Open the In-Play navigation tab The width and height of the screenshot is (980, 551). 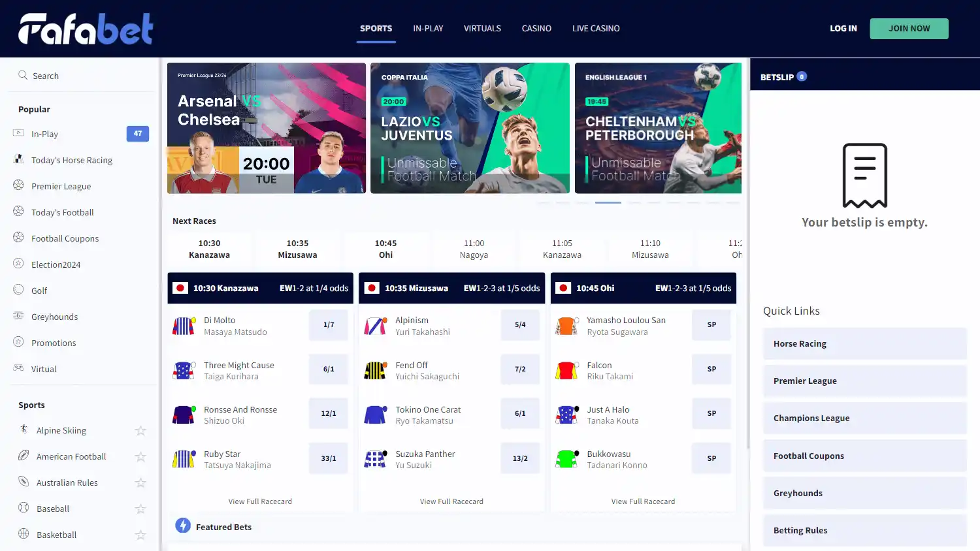pos(428,29)
